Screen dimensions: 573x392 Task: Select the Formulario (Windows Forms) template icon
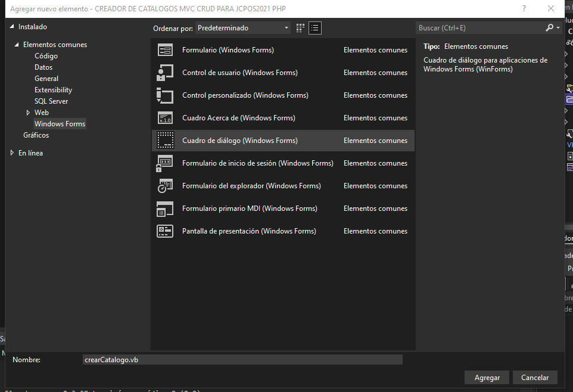165,50
